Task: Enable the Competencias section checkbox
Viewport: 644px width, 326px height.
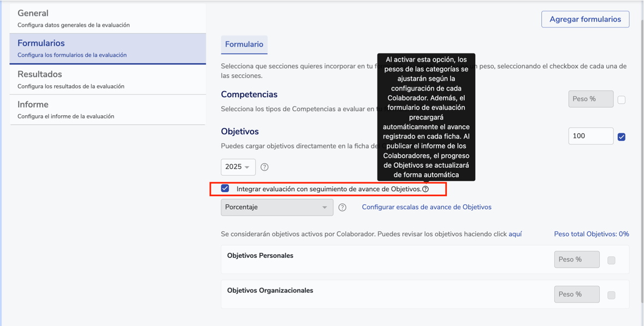Action: [622, 100]
